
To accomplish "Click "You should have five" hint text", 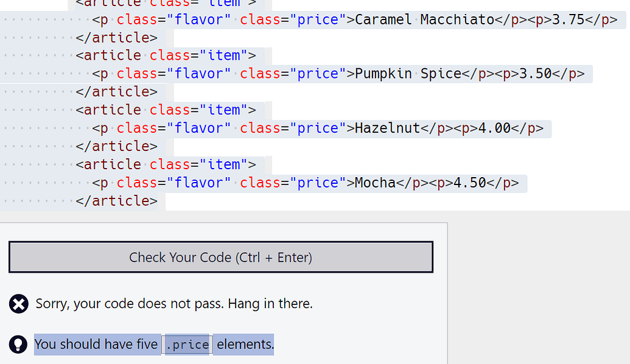I will [96, 345].
